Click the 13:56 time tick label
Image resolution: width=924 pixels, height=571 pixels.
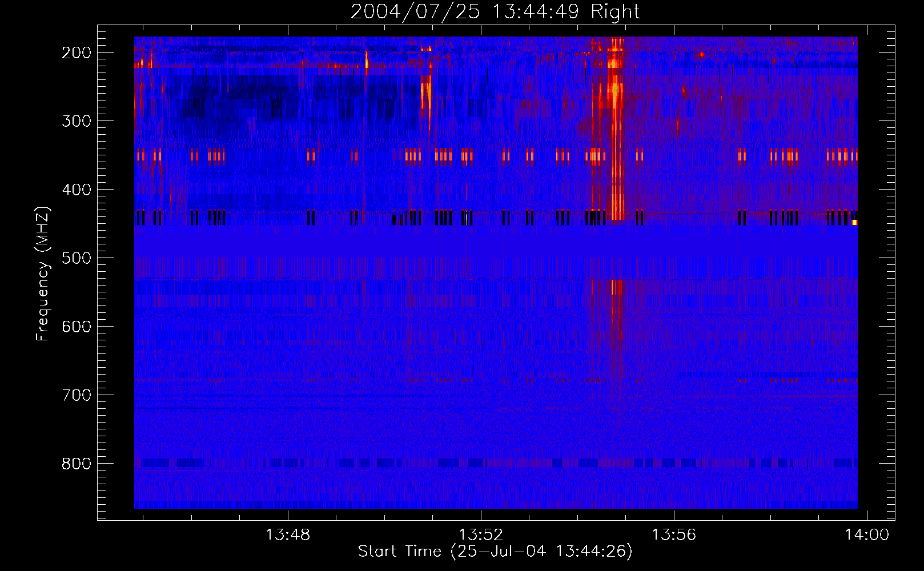[674, 535]
